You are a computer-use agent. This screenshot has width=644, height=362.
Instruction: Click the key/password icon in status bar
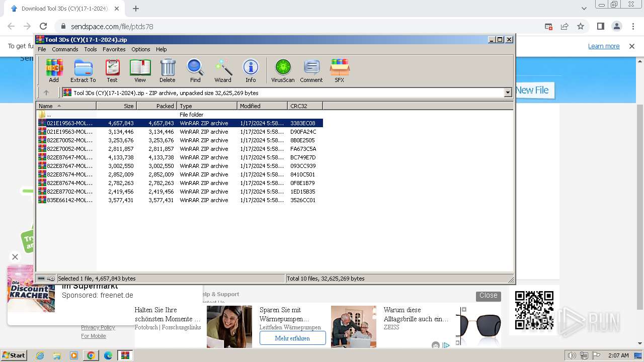[x=51, y=279]
